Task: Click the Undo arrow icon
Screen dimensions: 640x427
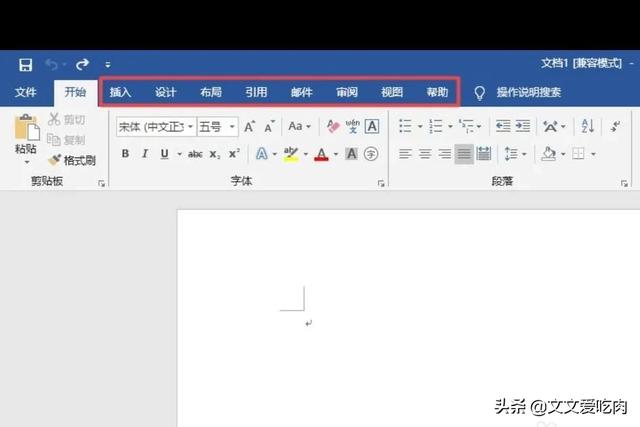Action: [52, 64]
